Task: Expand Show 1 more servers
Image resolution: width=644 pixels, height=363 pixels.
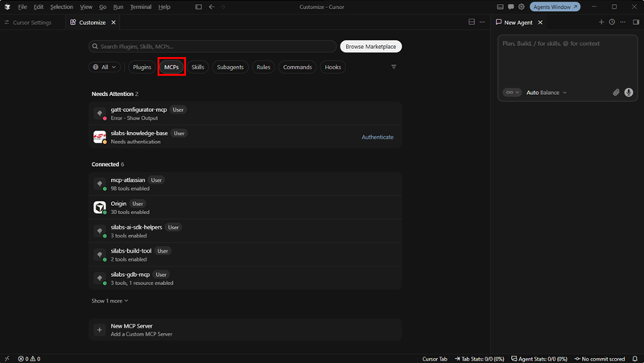Action: click(x=109, y=300)
